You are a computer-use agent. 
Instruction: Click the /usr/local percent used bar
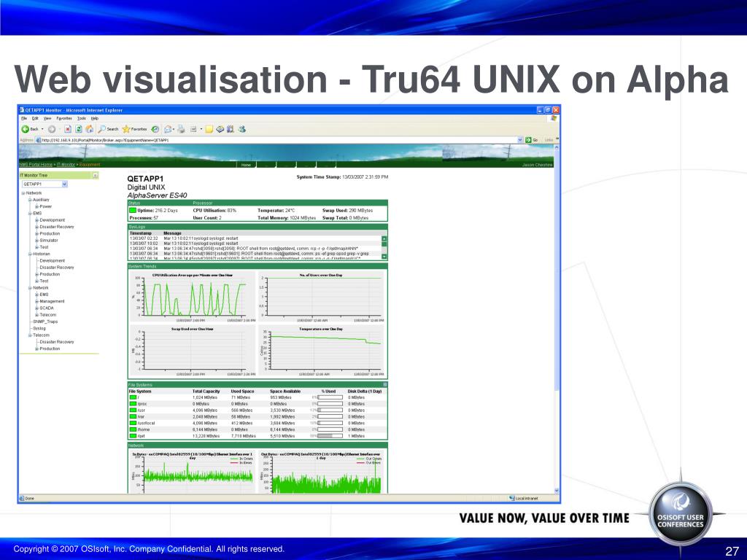pos(330,423)
